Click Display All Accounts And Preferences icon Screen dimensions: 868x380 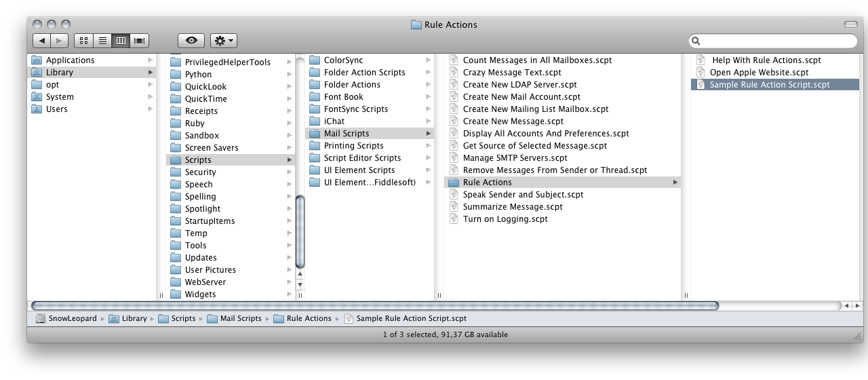pos(455,134)
